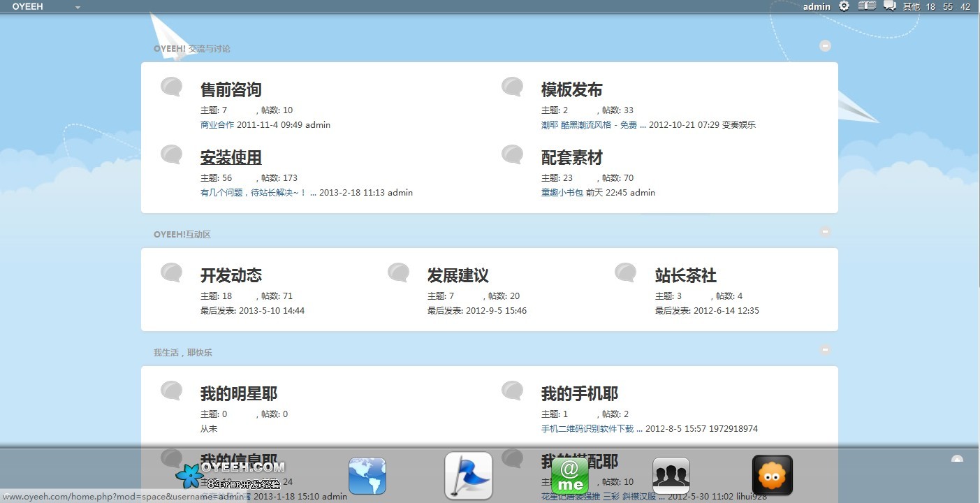Click author admin under 配套素材

[643, 193]
